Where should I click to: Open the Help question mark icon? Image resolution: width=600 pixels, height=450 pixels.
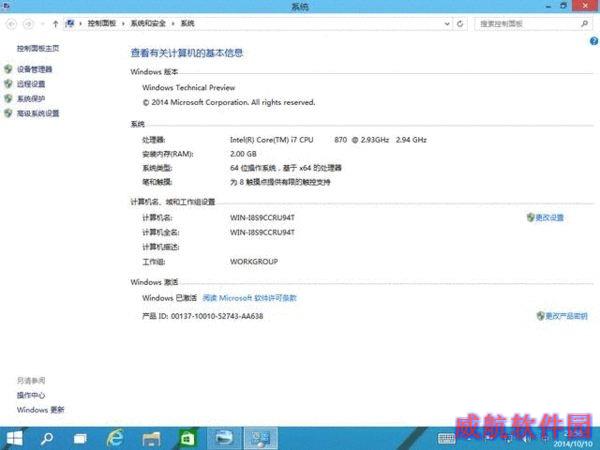tap(594, 41)
